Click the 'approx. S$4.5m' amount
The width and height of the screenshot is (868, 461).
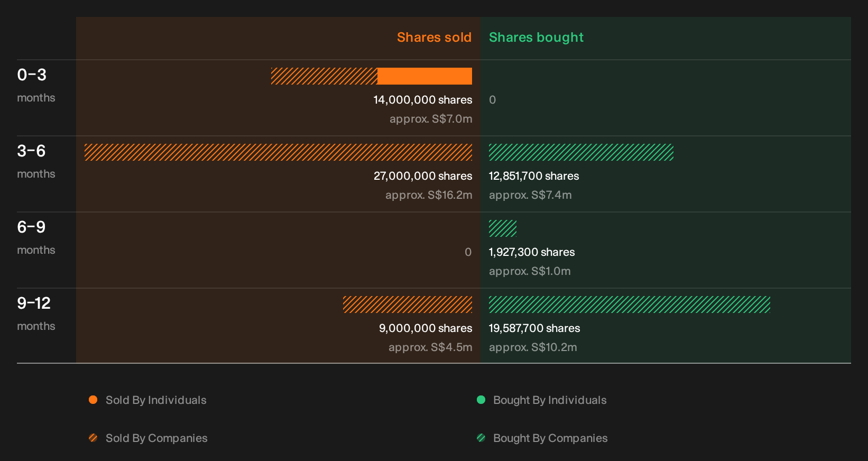pyautogui.click(x=430, y=347)
